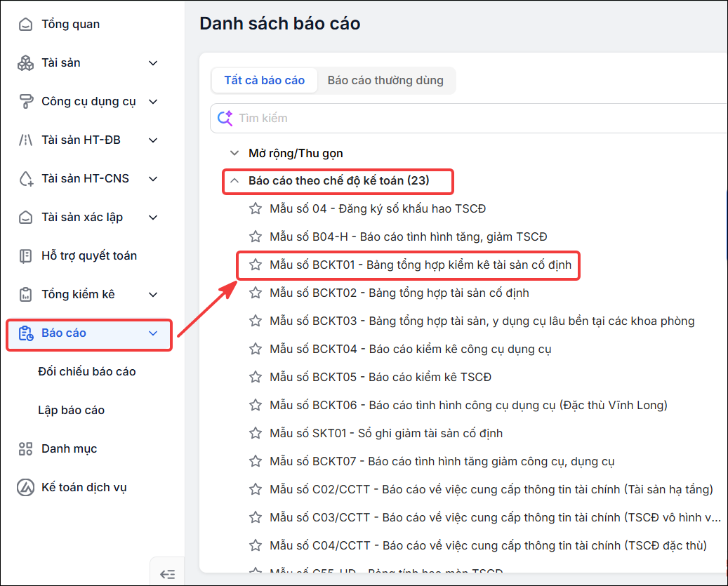
Task: Click the Công cụ dụng cụ paint roller icon
Action: 25,101
